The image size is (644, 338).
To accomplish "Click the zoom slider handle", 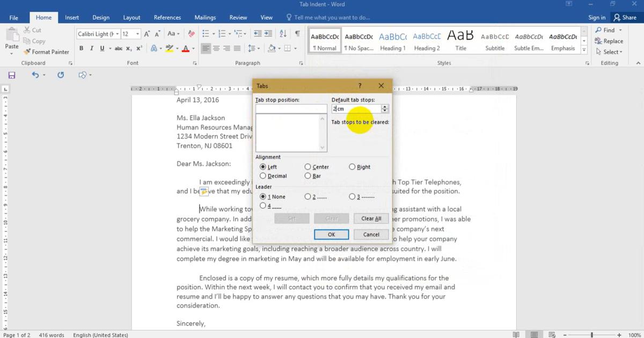I will (x=592, y=335).
